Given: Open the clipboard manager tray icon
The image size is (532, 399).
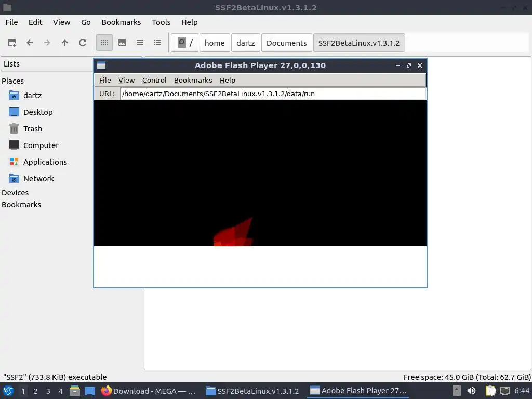Looking at the screenshot, I should [x=490, y=391].
